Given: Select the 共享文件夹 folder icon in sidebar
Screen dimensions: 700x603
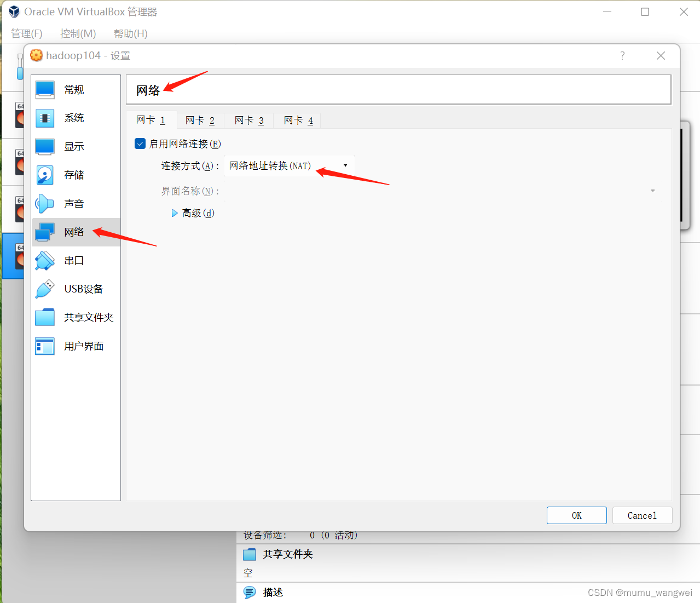Looking at the screenshot, I should [45, 317].
